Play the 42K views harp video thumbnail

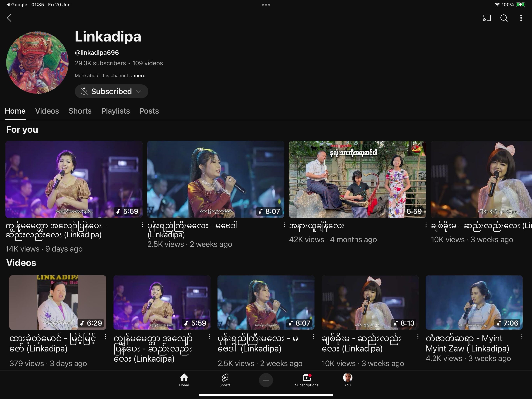pyautogui.click(x=357, y=179)
